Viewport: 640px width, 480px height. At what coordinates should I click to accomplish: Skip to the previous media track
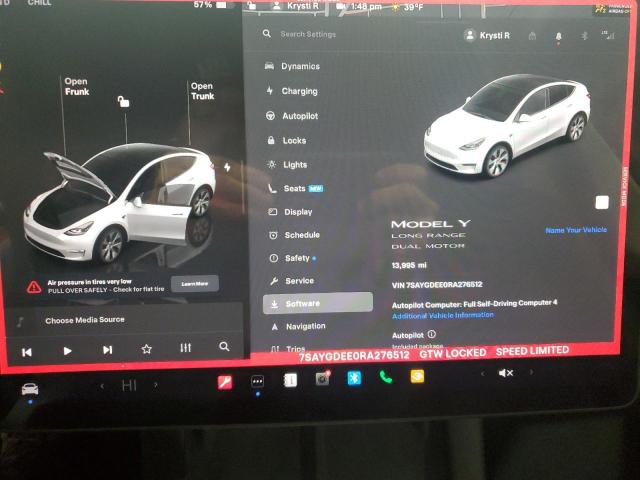tap(27, 352)
